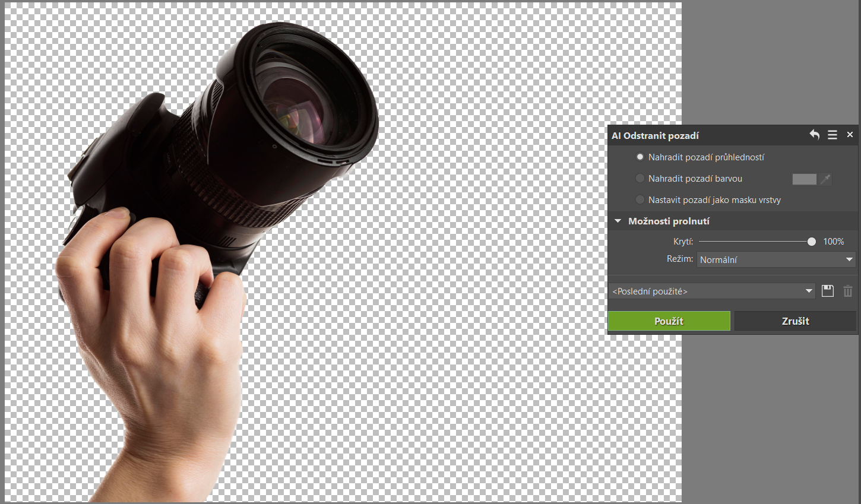Screen dimensions: 861x504
Task: Click the Zrušit button
Action: tap(796, 321)
